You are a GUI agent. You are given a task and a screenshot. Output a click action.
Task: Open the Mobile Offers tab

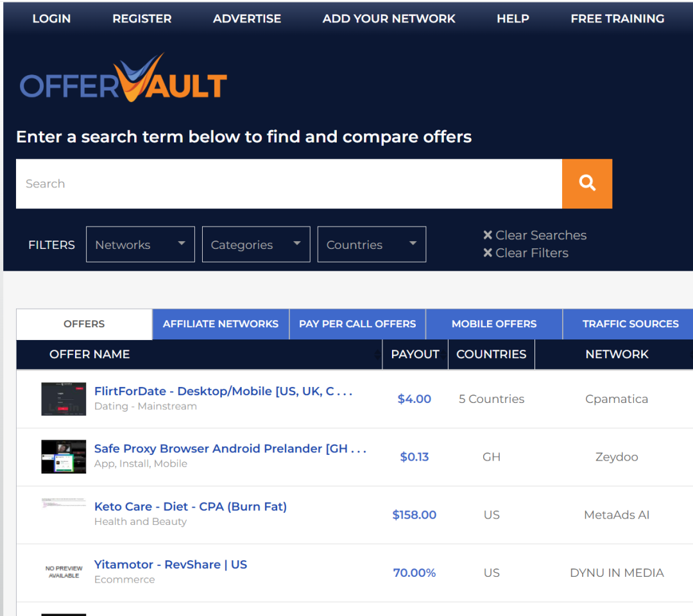click(x=493, y=324)
